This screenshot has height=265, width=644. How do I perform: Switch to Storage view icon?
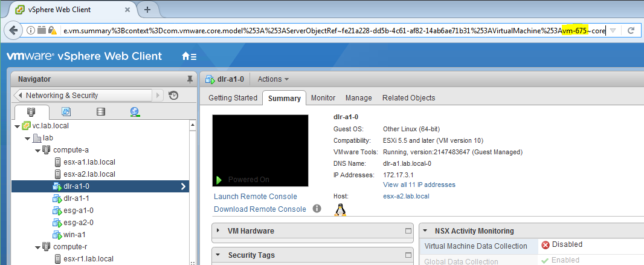click(x=100, y=112)
